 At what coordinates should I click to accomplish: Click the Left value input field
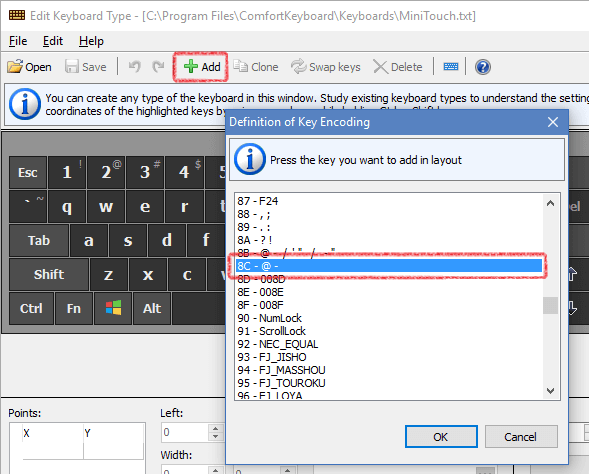[184, 432]
